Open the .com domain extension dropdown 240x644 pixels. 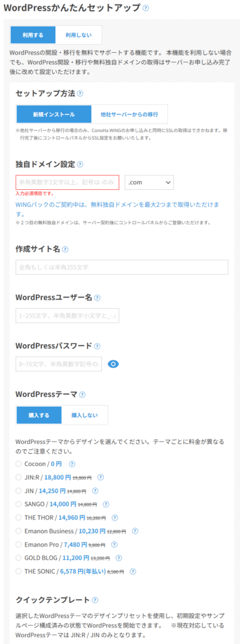[150, 182]
